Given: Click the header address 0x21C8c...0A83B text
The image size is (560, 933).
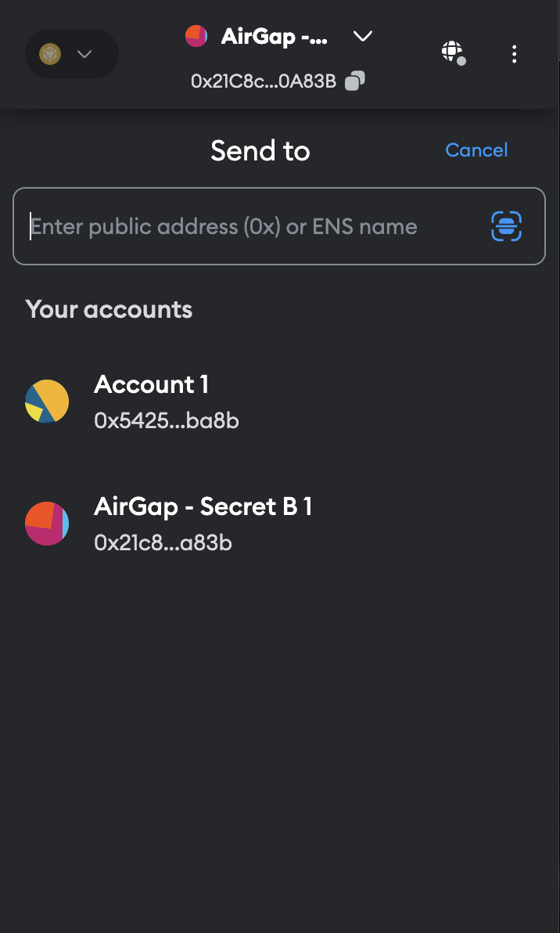Looking at the screenshot, I should 264,81.
